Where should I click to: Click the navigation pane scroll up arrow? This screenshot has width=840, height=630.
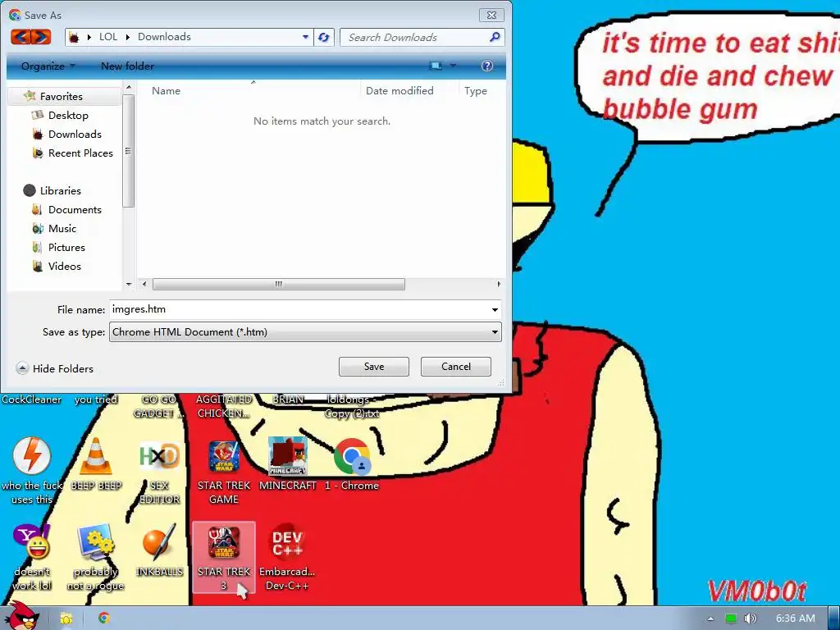coord(129,87)
